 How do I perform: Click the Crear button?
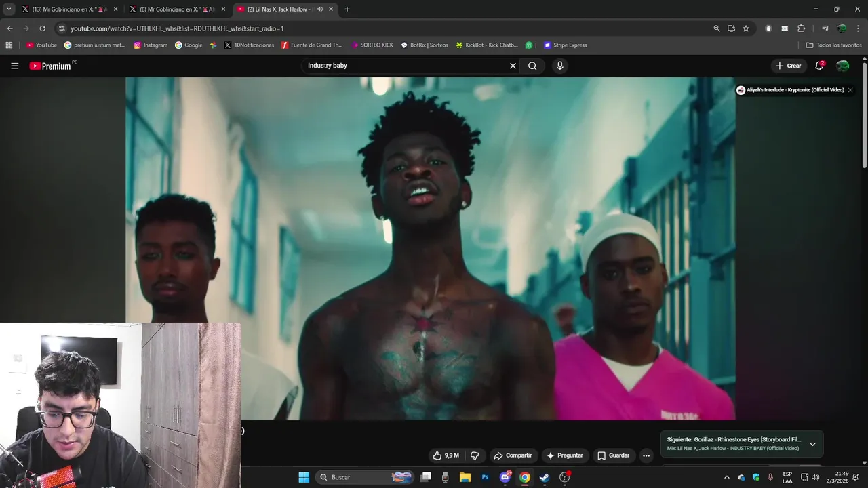(x=788, y=66)
